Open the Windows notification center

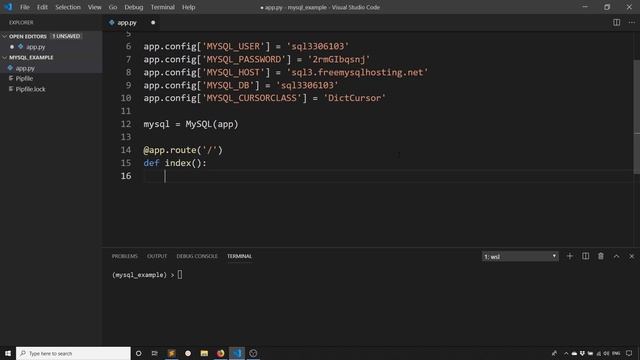click(629, 353)
